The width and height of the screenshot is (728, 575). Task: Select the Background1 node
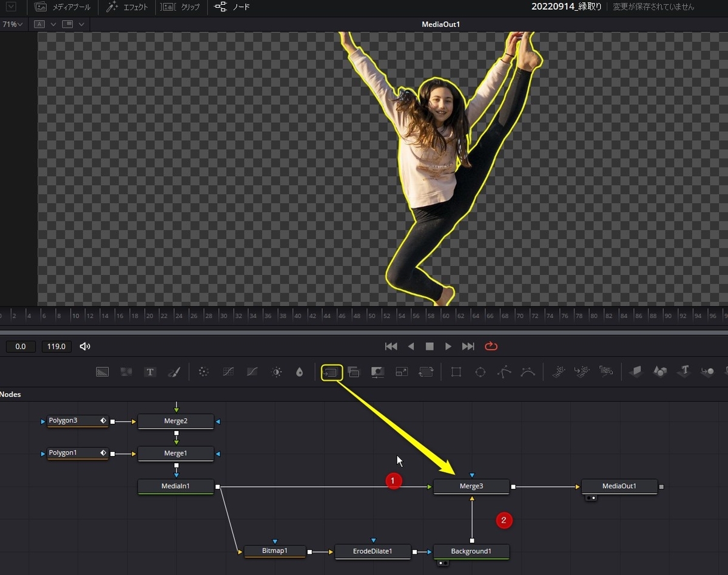pyautogui.click(x=471, y=551)
